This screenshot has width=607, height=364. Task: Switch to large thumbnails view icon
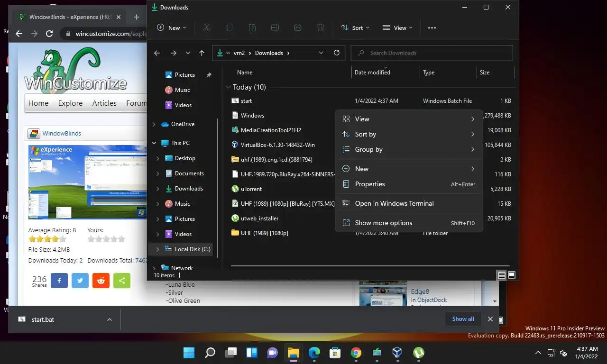(512, 275)
